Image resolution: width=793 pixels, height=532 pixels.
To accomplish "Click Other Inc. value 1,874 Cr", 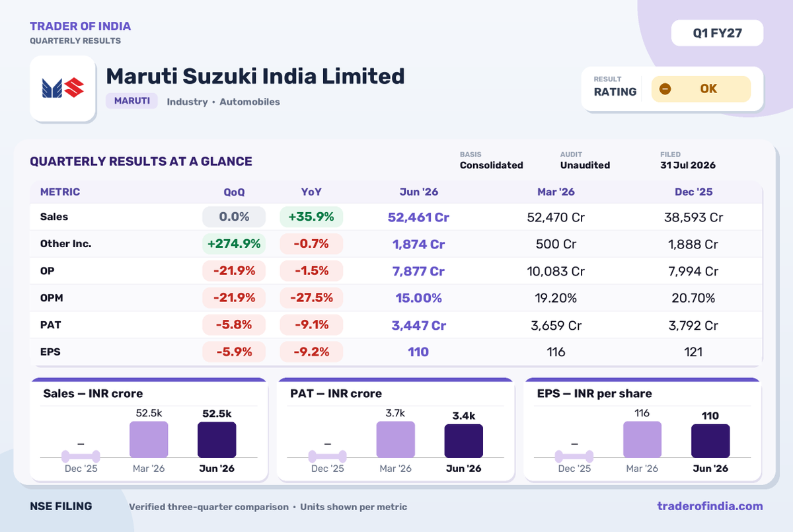I will point(419,244).
